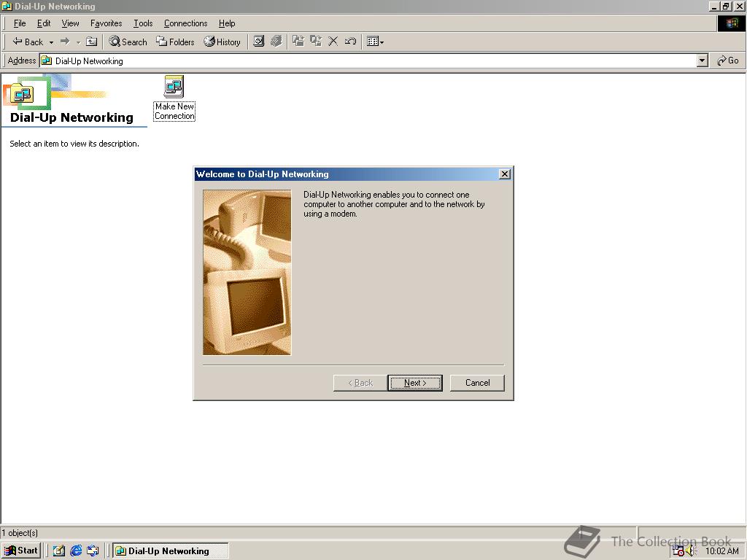
Task: Click the disabled Back wizard button
Action: (x=360, y=383)
